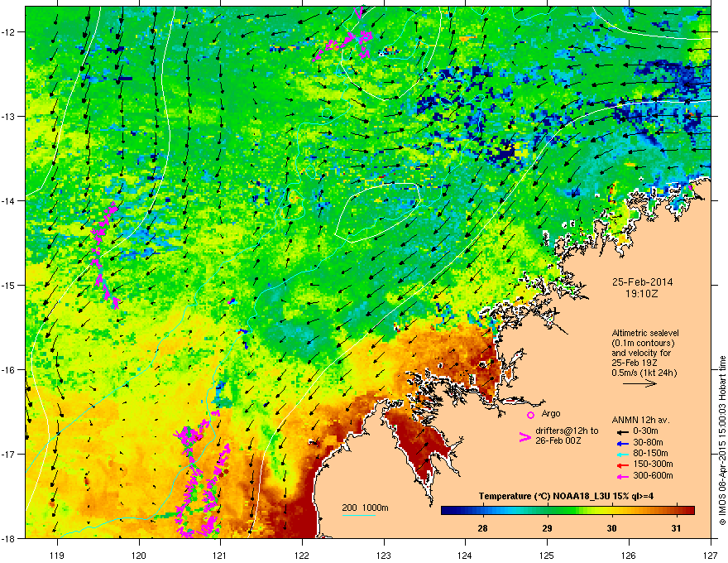Click the 200 1000m isobath label
This screenshot has height=563, width=728.
[x=365, y=508]
